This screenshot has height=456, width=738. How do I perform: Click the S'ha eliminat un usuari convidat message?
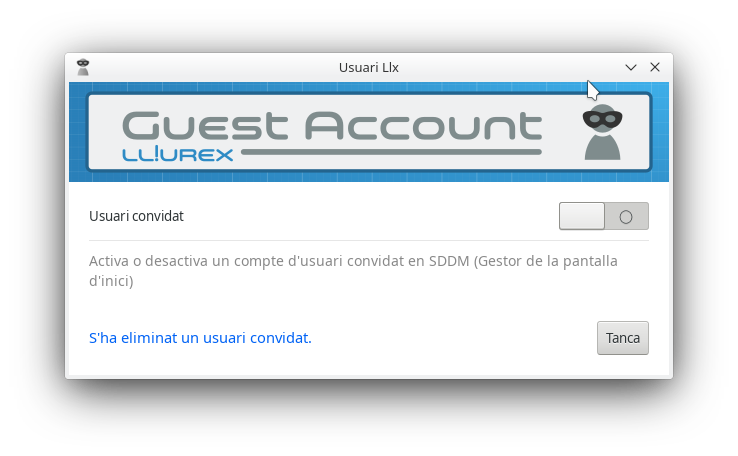click(200, 338)
